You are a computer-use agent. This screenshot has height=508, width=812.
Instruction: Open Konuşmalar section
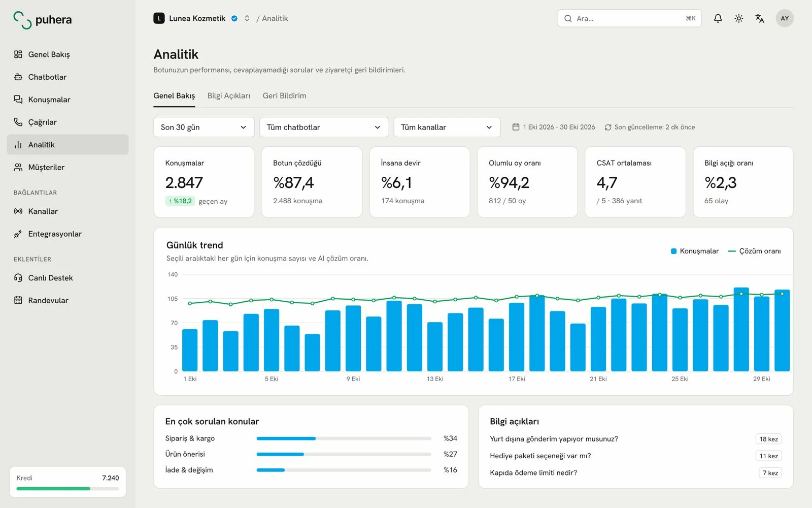(67, 100)
